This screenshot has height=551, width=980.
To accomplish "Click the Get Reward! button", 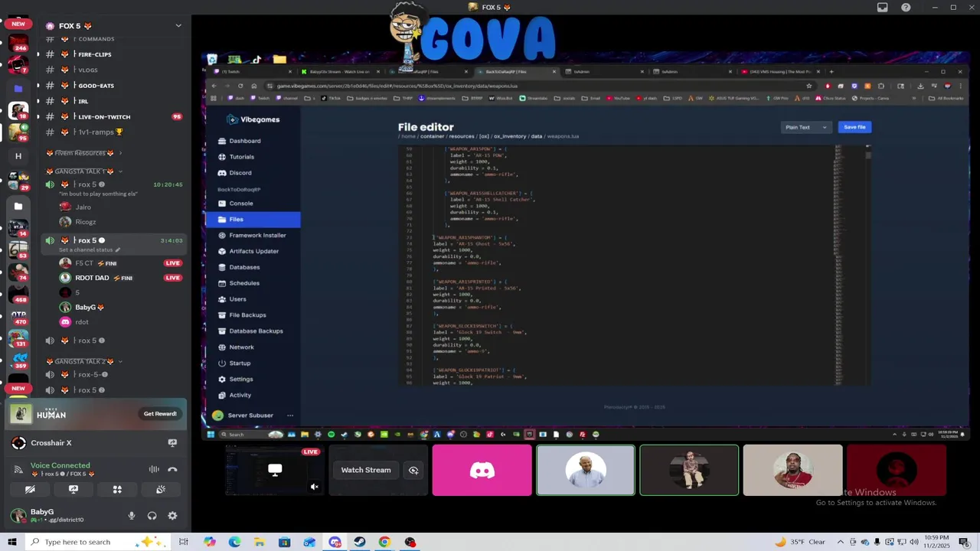I will point(160,414).
